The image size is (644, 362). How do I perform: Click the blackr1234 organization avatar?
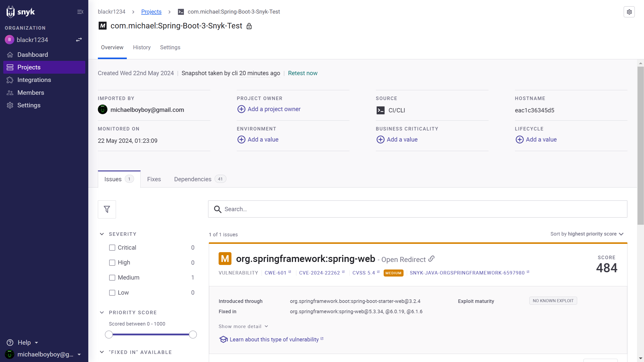(x=10, y=40)
